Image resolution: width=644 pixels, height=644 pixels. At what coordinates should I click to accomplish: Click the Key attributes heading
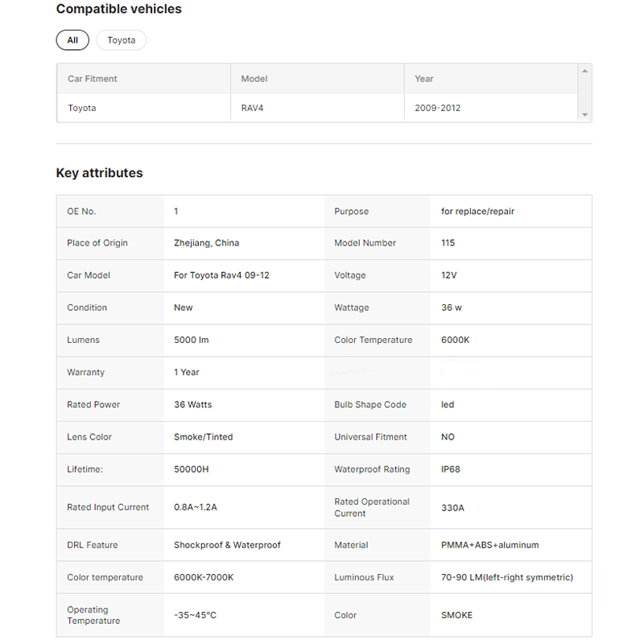pos(99,173)
